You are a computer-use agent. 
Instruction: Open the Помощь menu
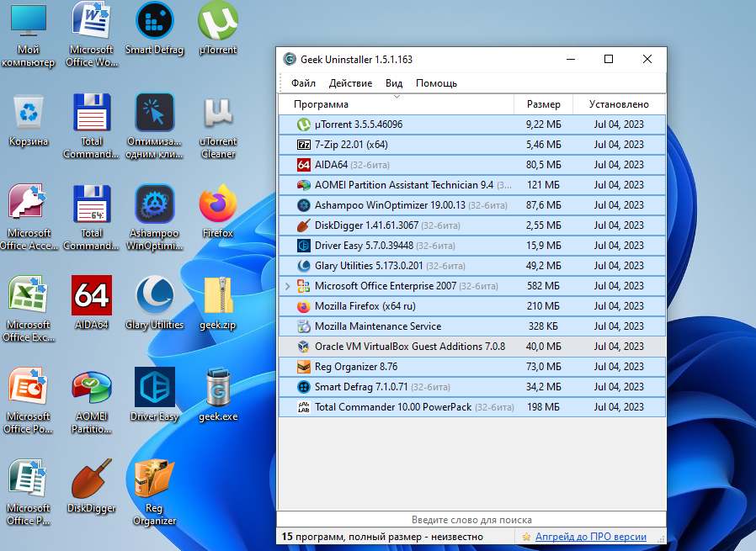436,83
